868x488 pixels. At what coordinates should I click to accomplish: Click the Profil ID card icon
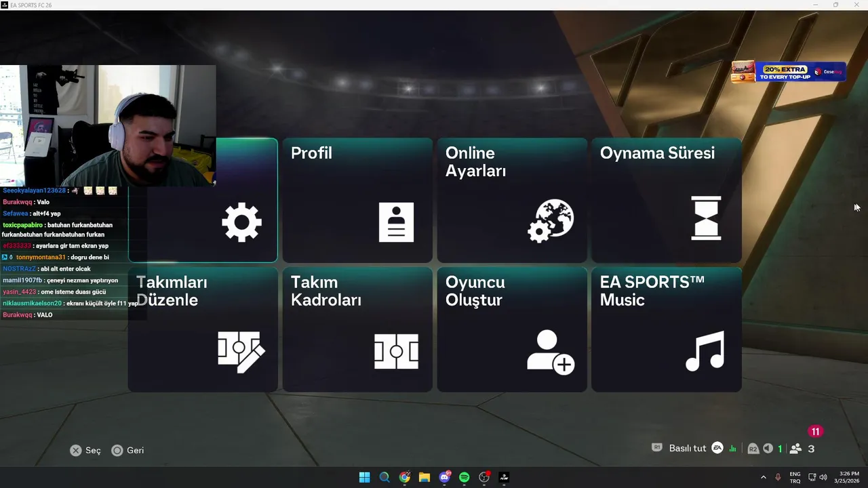(396, 222)
